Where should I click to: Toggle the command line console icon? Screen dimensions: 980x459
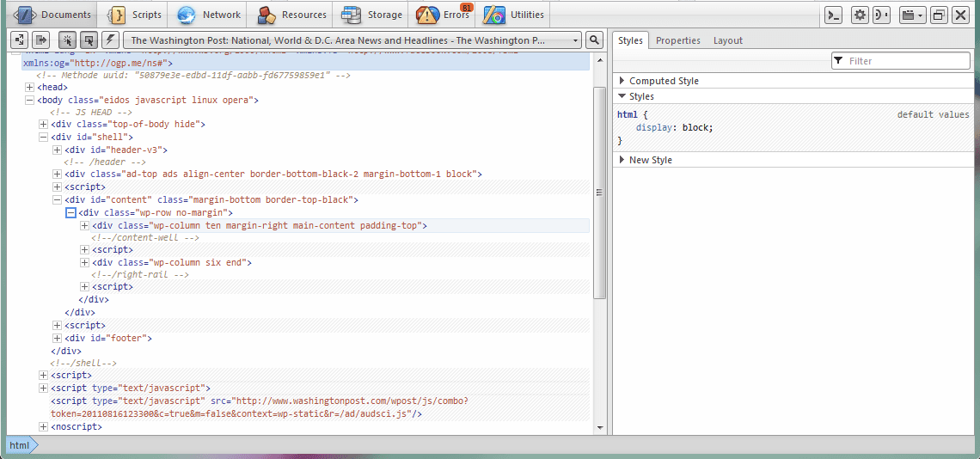click(x=833, y=15)
